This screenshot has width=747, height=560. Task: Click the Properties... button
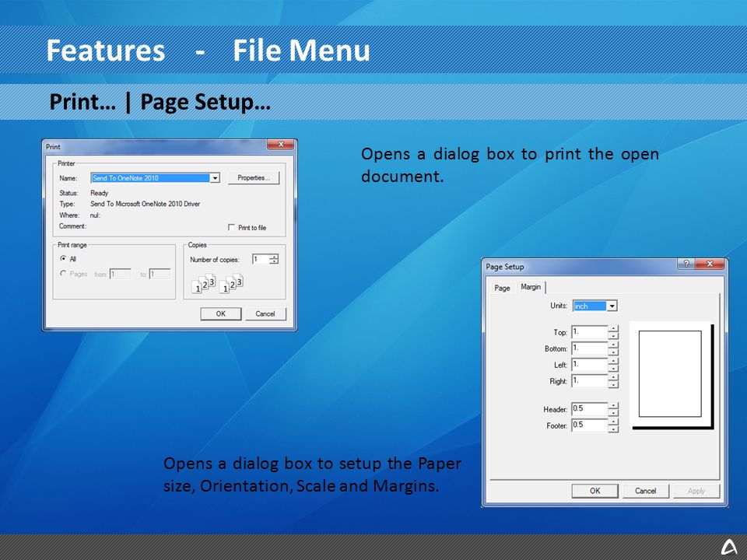click(254, 178)
